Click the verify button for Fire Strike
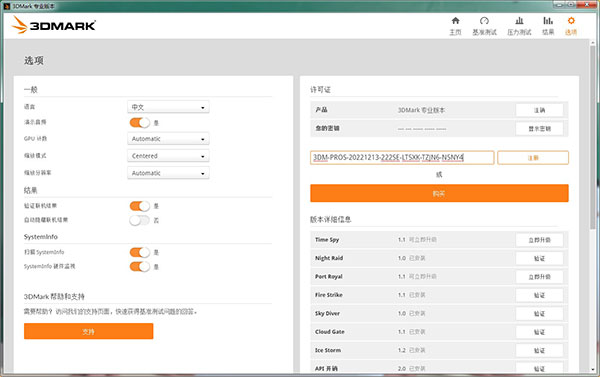The height and width of the screenshot is (377, 600). point(539,295)
